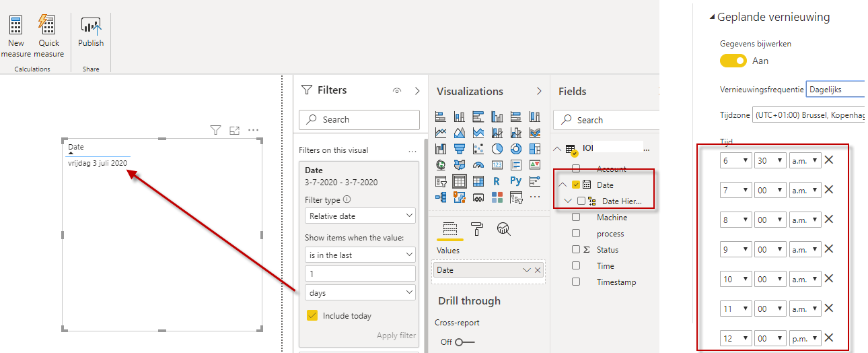Select the matrix visualization
Viewport: 868px width, 353px height.
(478, 181)
